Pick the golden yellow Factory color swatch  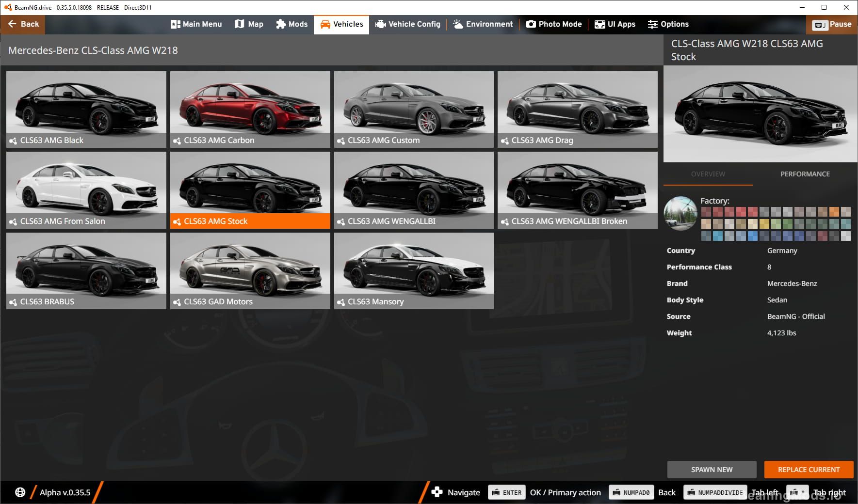pos(764,224)
